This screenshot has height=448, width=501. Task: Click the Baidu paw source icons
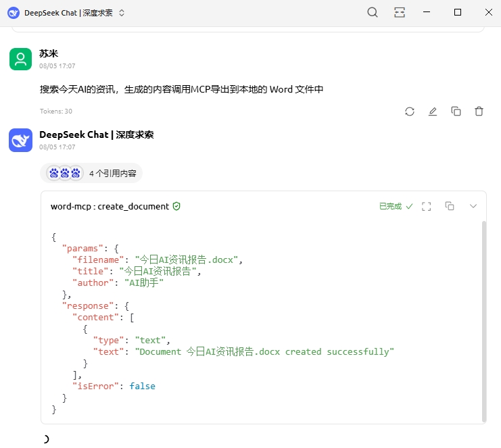click(x=65, y=173)
